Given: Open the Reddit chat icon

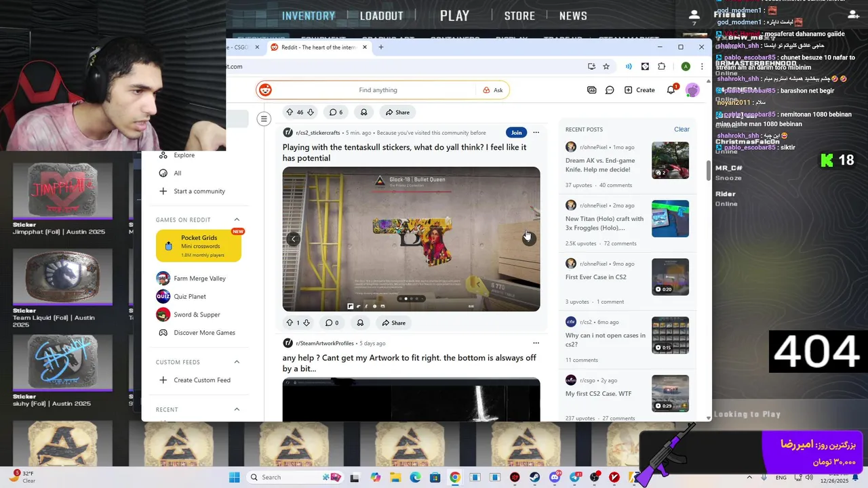Looking at the screenshot, I should click(x=610, y=90).
